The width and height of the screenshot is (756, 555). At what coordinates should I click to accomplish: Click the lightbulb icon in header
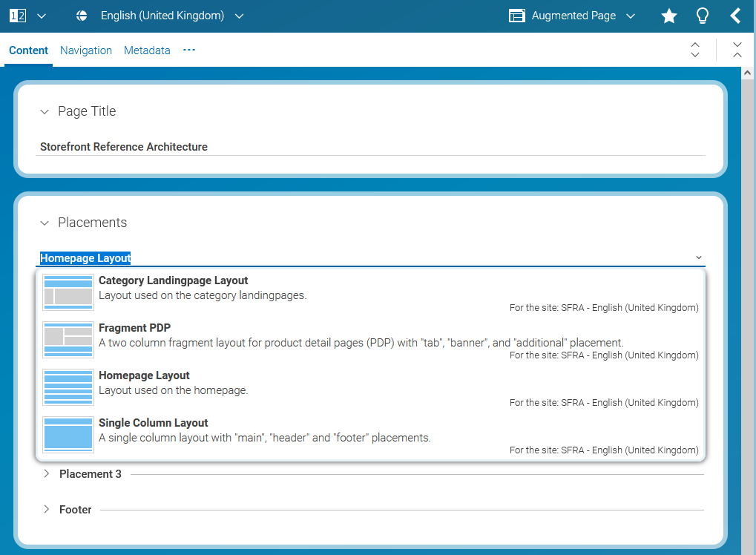tap(702, 16)
